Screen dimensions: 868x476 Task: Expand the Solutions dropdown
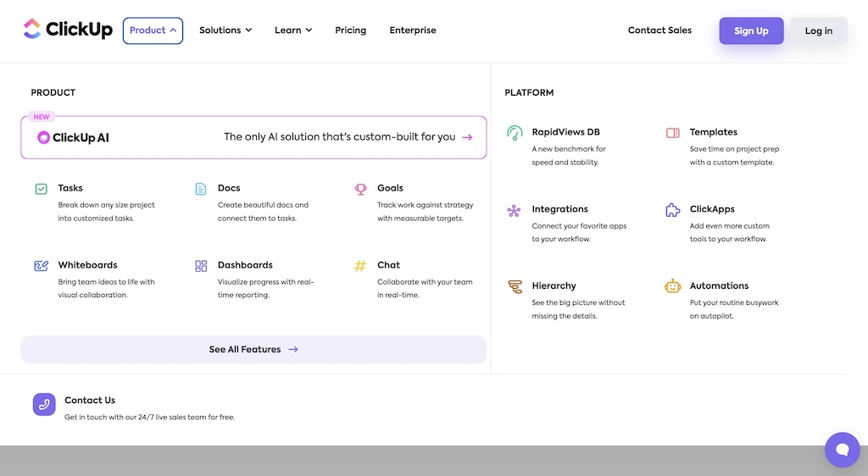point(225,30)
